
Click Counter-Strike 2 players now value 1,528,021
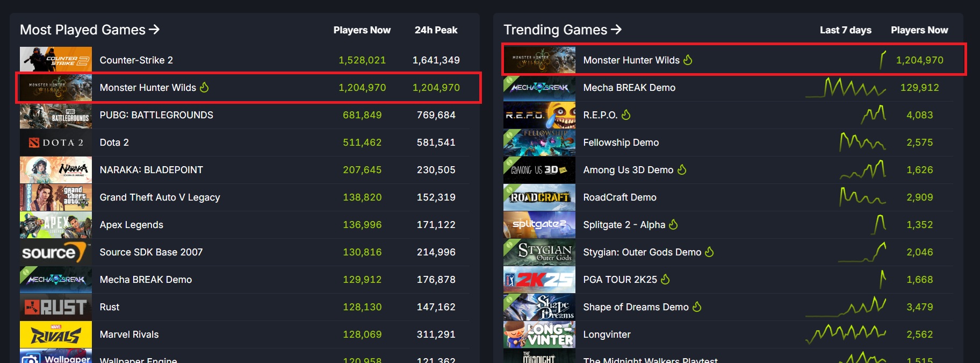click(x=362, y=60)
